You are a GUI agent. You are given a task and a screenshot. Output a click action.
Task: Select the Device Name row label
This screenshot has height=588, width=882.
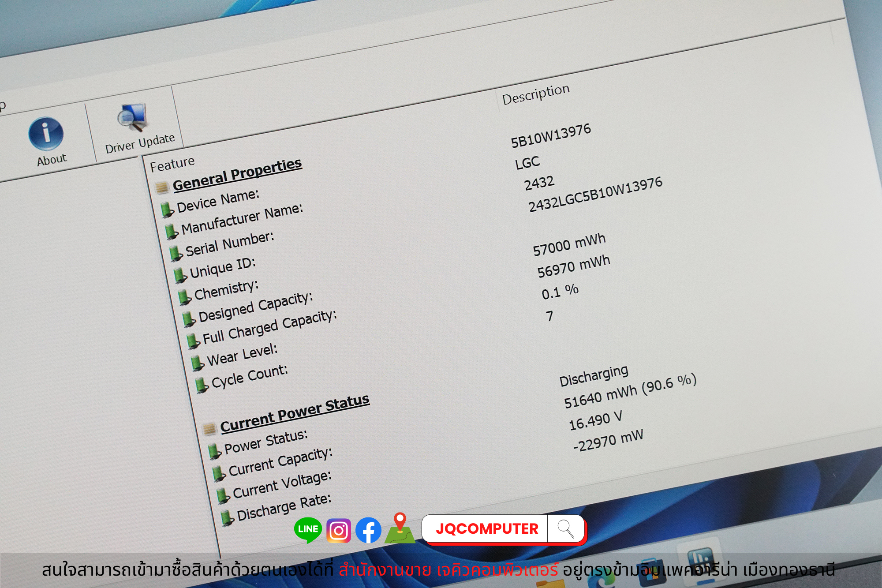(218, 201)
